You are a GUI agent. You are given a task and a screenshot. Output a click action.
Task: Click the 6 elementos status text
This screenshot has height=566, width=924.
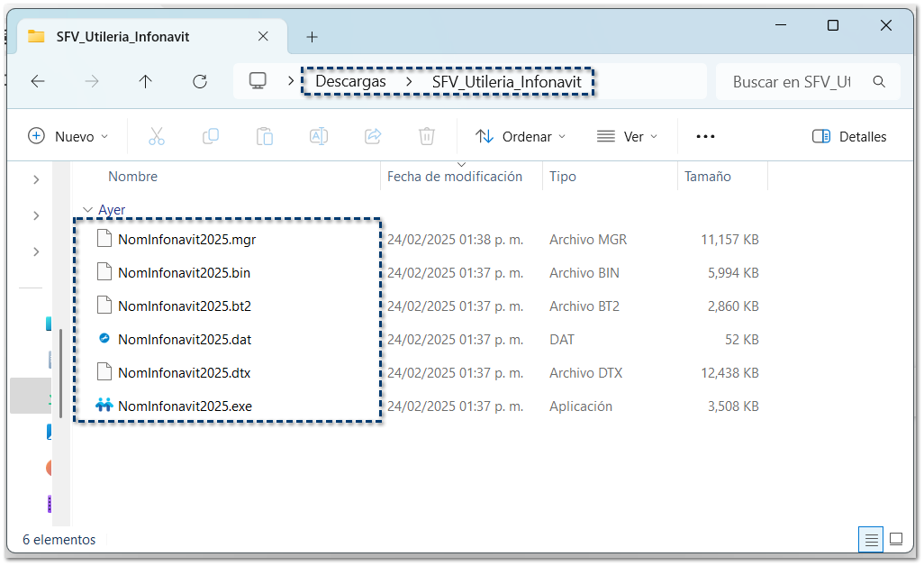59,540
